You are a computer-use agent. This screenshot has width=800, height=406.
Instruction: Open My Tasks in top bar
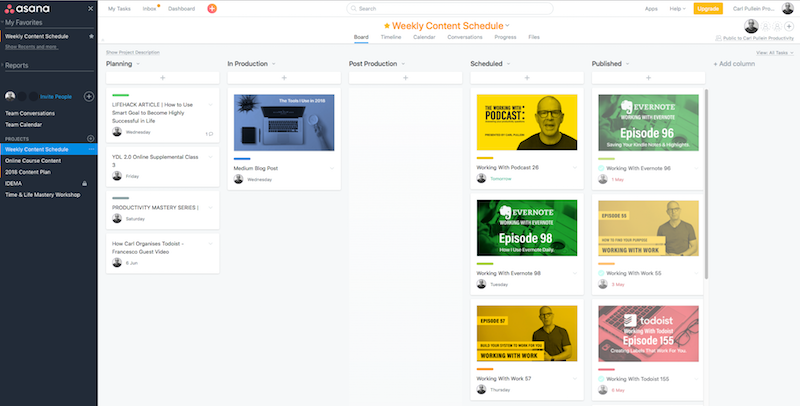coord(119,9)
